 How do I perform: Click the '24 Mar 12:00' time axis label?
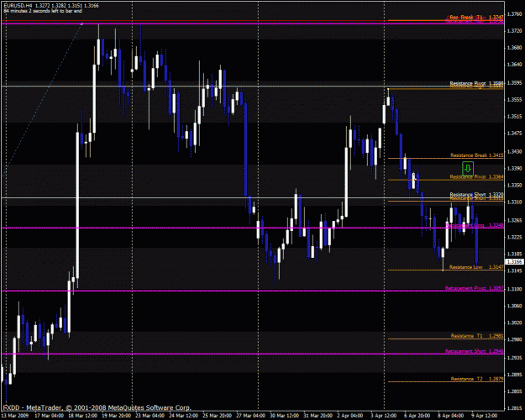[x=183, y=416]
